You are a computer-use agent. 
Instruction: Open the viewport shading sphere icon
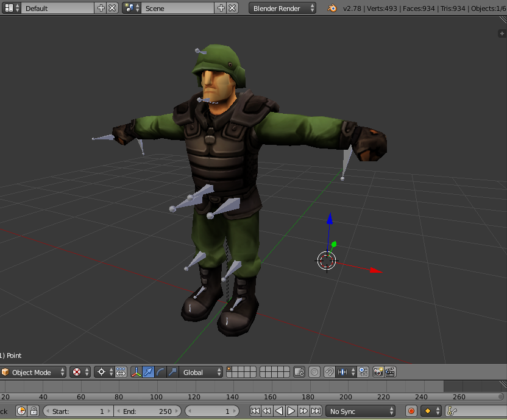(x=76, y=372)
